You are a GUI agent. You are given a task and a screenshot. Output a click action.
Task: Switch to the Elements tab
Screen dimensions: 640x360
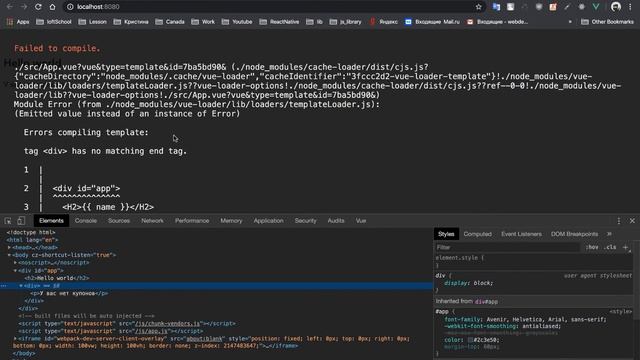[51, 221]
